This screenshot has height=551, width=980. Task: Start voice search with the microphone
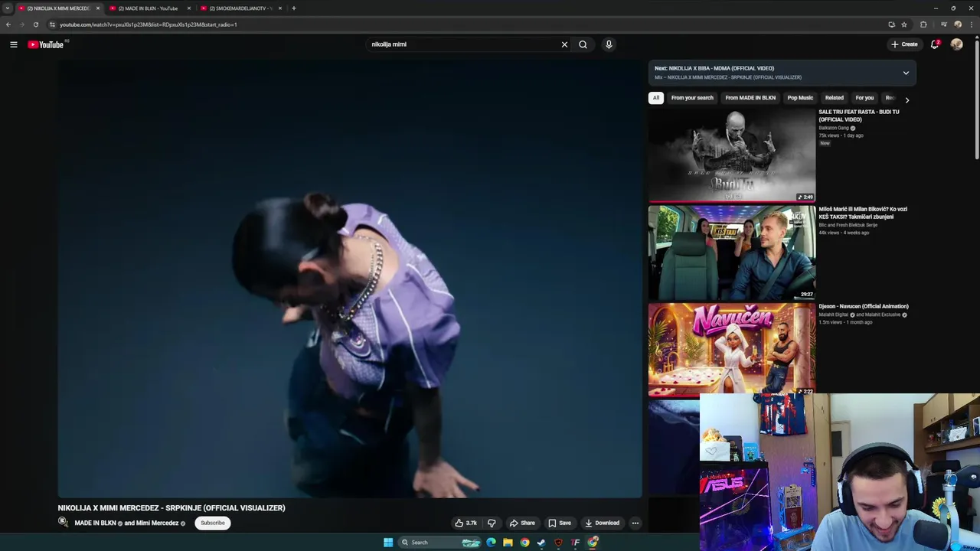[609, 44]
